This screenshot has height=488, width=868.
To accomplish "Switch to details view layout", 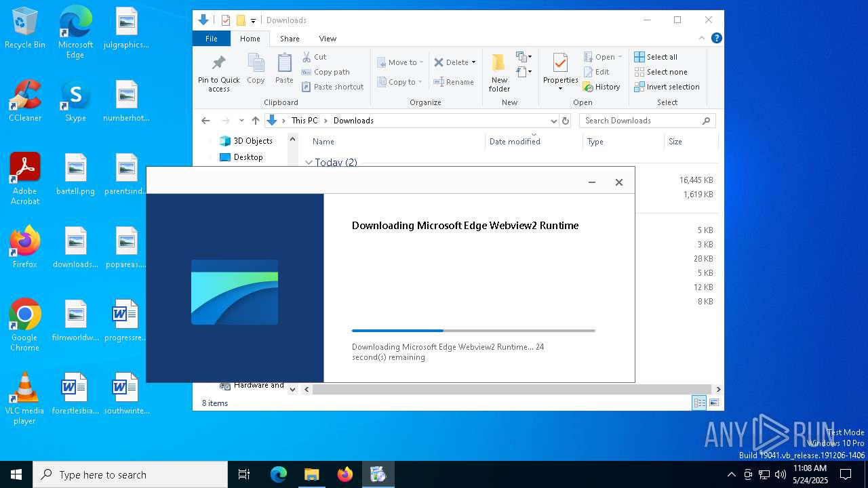I will tap(699, 403).
